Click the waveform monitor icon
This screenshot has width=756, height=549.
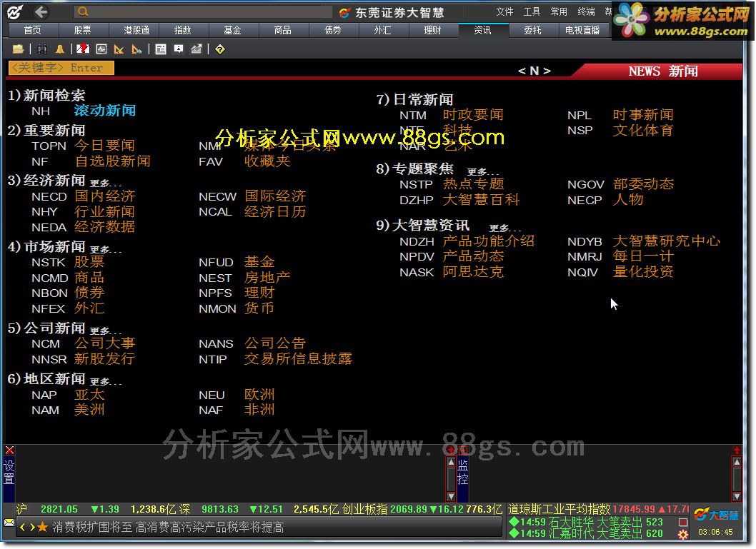tap(101, 49)
